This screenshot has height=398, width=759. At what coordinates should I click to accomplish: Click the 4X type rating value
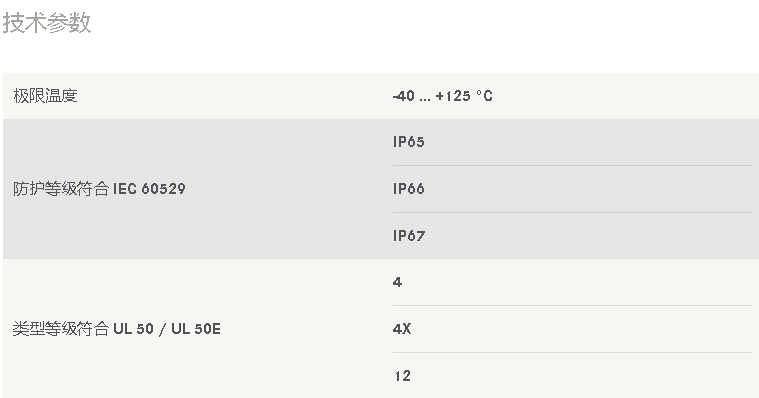(402, 329)
